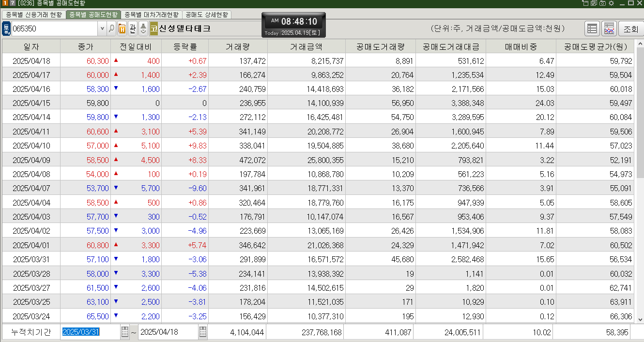
Task: Click the person icon next to 관
Action: [143, 29]
